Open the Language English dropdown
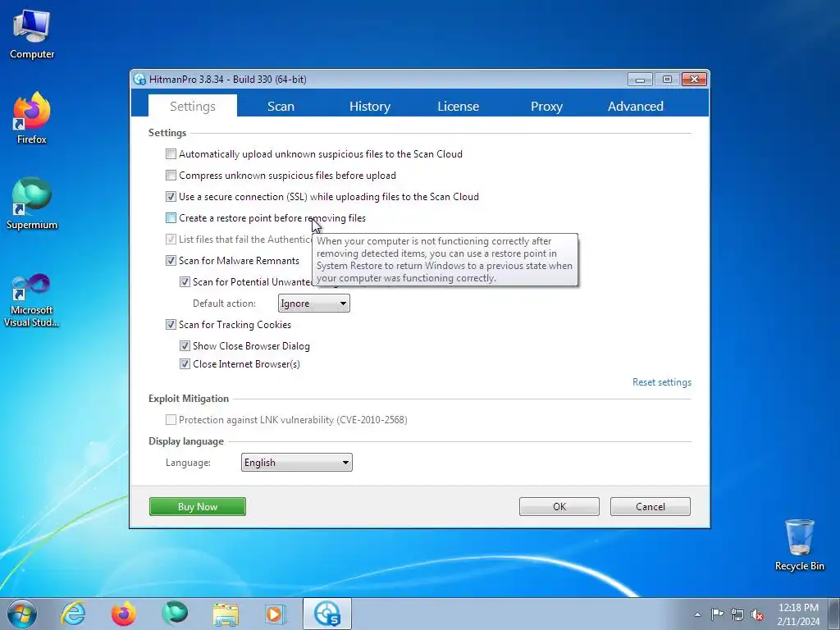840x630 pixels. coord(297,463)
